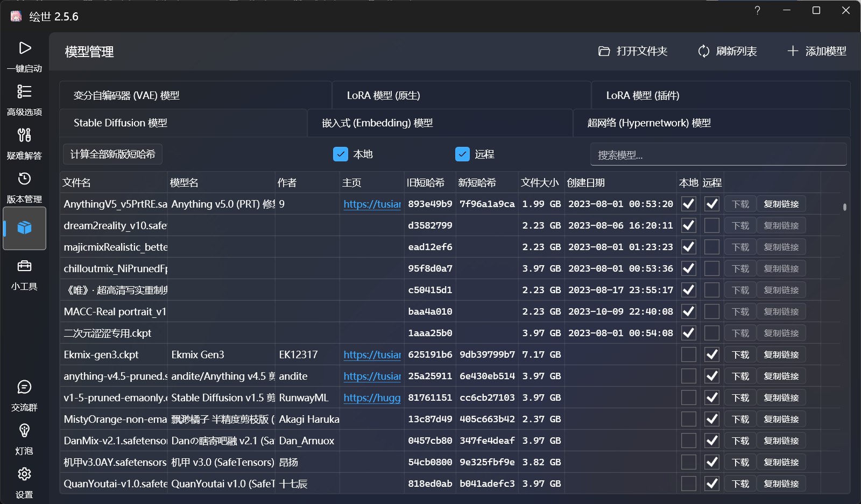Open huggingface link for v1-5-pruned-emaonly
Screen dimensions: 861x504
[x=372, y=397]
